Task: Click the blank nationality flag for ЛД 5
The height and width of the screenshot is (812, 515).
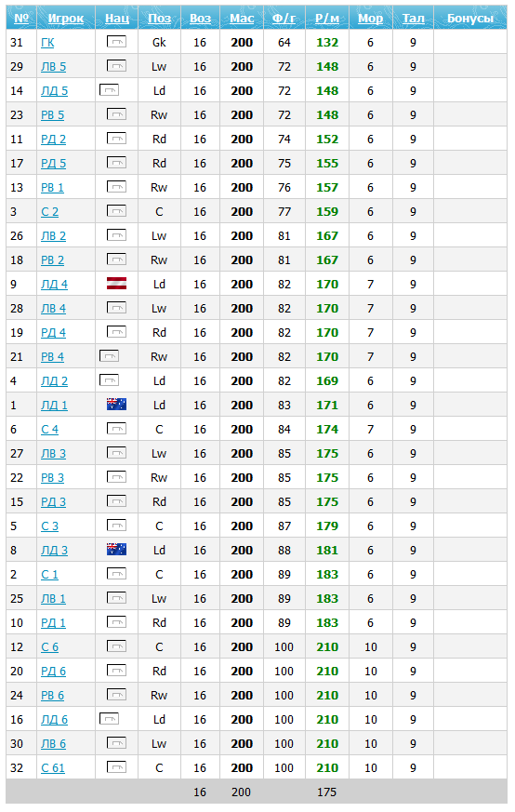Action: [x=109, y=90]
